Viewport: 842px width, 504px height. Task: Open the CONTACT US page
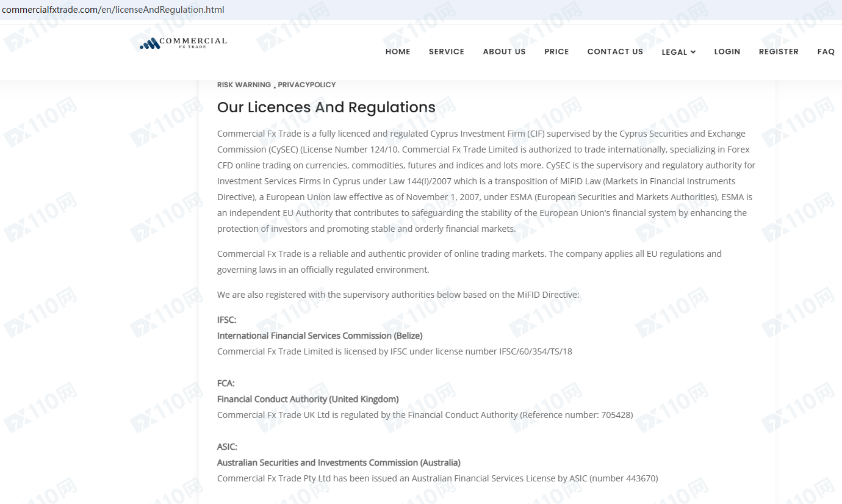[615, 52]
